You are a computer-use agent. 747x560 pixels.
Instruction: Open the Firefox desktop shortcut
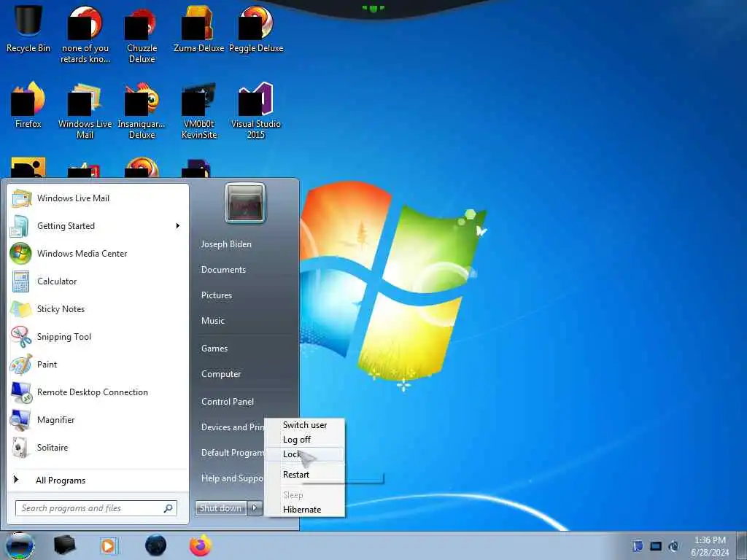click(x=28, y=105)
